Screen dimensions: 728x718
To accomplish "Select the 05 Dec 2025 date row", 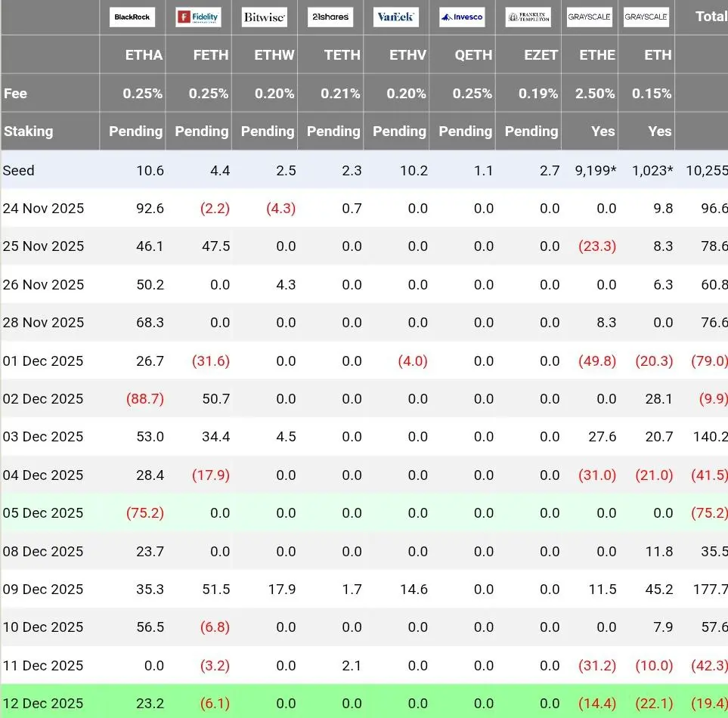I will pyautogui.click(x=364, y=513).
